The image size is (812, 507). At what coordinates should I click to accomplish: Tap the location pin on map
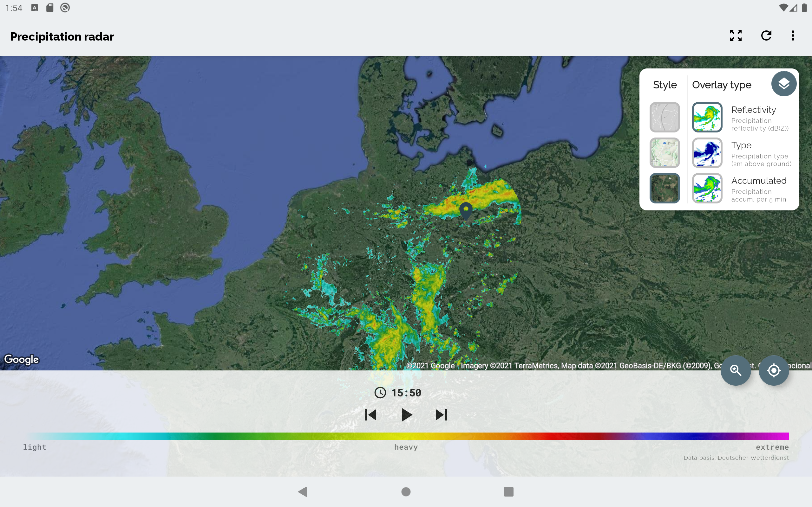(466, 211)
